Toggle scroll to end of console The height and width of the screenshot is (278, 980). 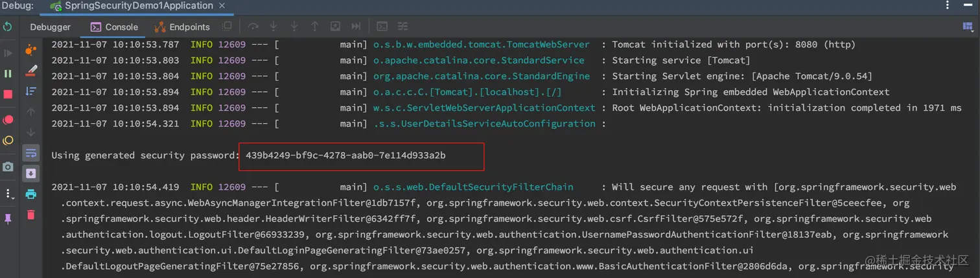(30, 174)
